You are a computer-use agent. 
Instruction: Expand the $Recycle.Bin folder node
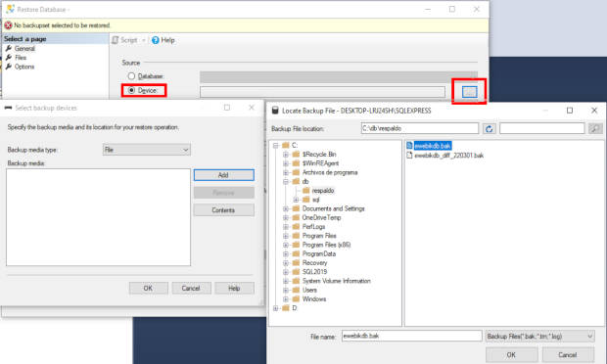click(x=286, y=155)
